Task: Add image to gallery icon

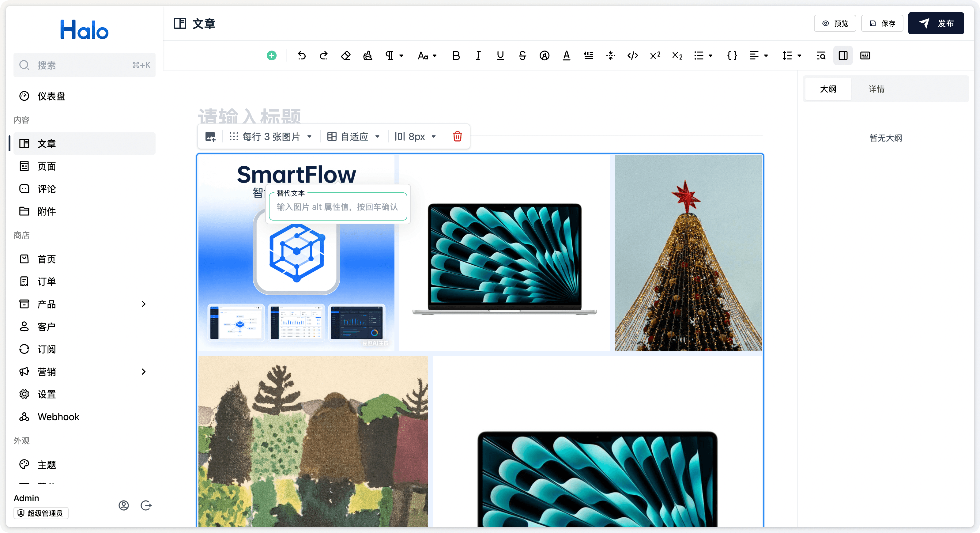Action: point(210,136)
